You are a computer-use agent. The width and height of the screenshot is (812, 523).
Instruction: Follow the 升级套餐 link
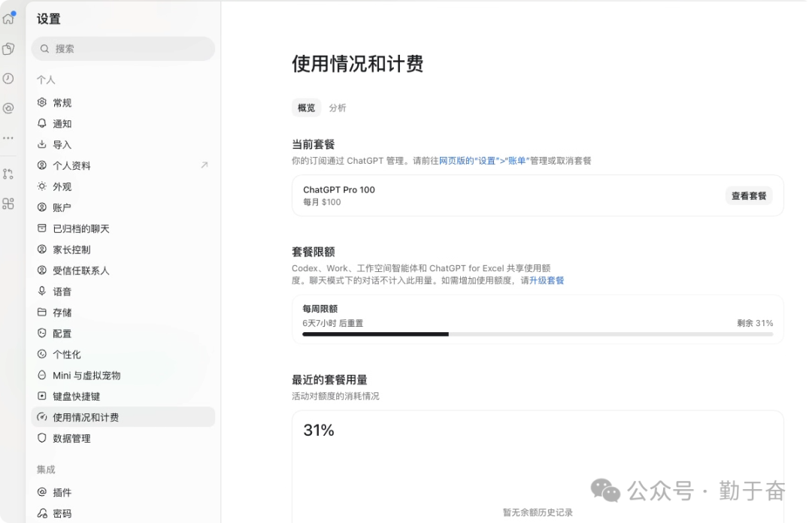pos(547,280)
